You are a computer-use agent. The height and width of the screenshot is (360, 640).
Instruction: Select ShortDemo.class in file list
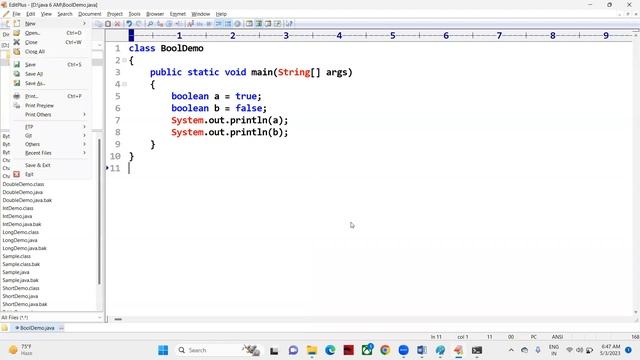21,288
